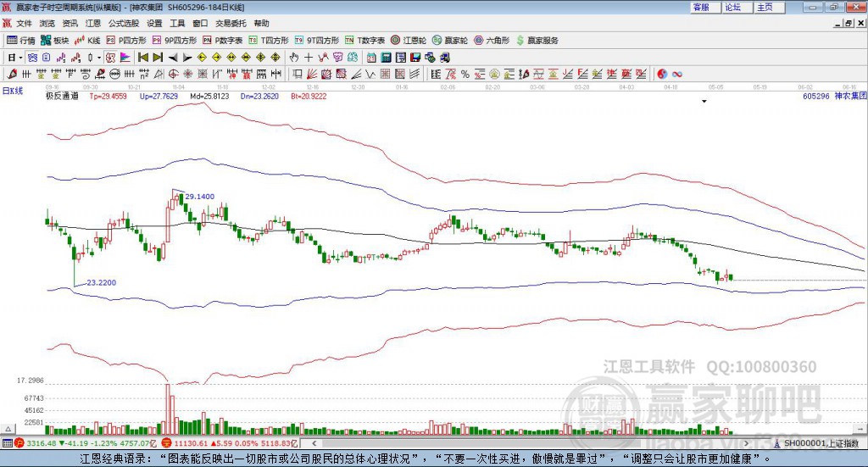The height and width of the screenshot is (467, 868).
Task: Click the 客服 customer service button
Action: pos(704,7)
